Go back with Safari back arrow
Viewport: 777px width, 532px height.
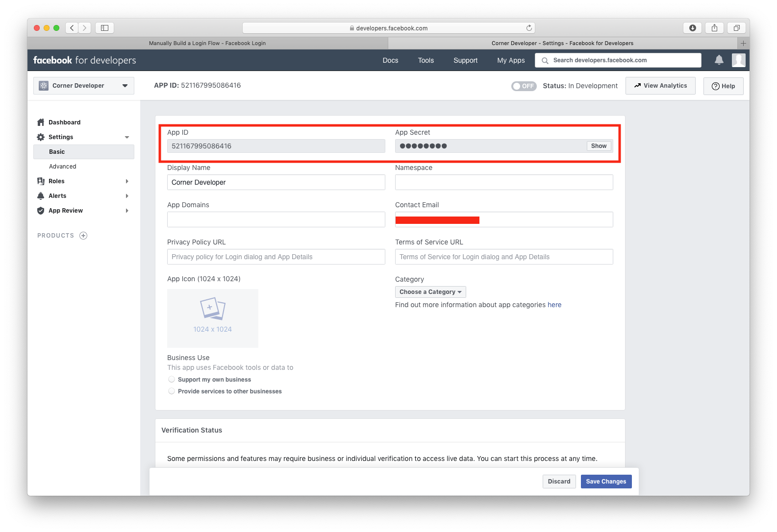pos(72,28)
